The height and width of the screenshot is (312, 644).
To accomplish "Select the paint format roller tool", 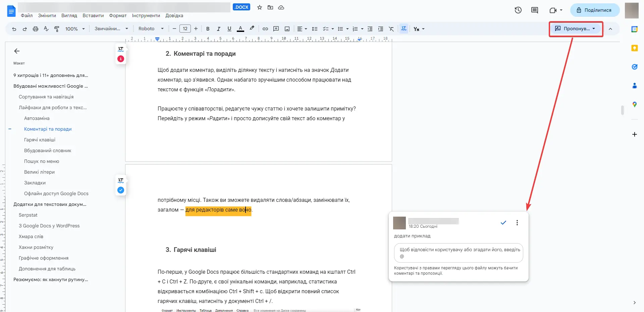I will click(57, 29).
